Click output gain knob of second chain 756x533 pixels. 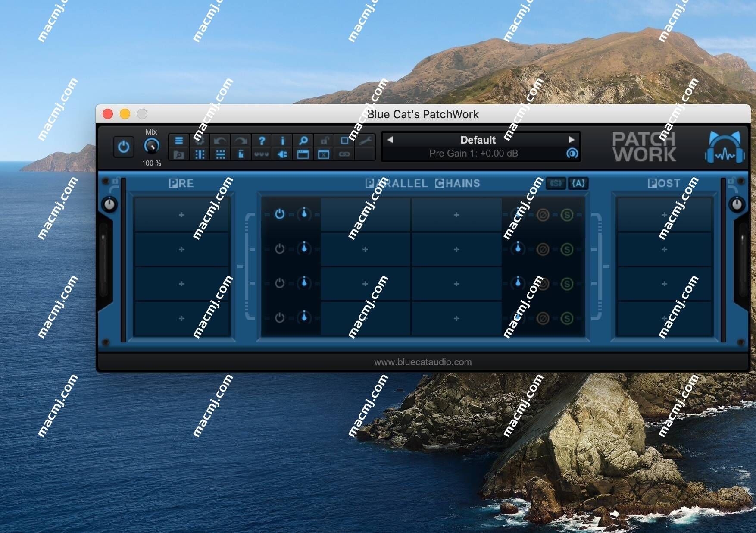coord(518,248)
